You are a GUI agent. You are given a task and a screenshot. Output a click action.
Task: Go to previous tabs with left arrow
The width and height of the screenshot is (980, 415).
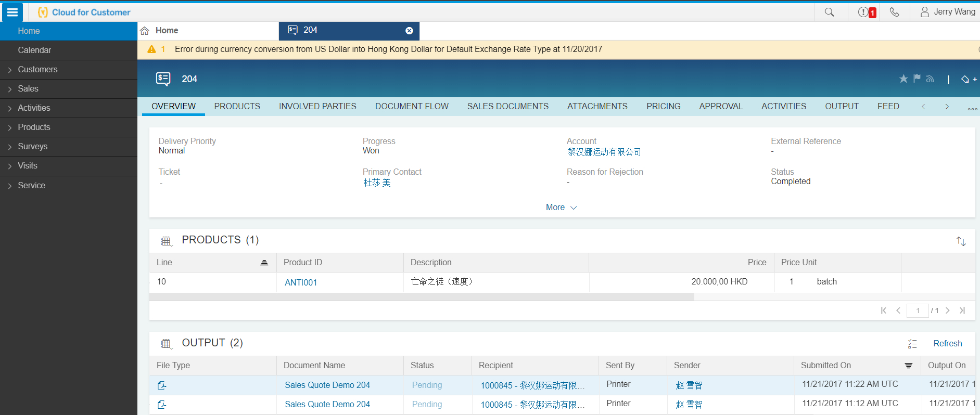pyautogui.click(x=923, y=107)
